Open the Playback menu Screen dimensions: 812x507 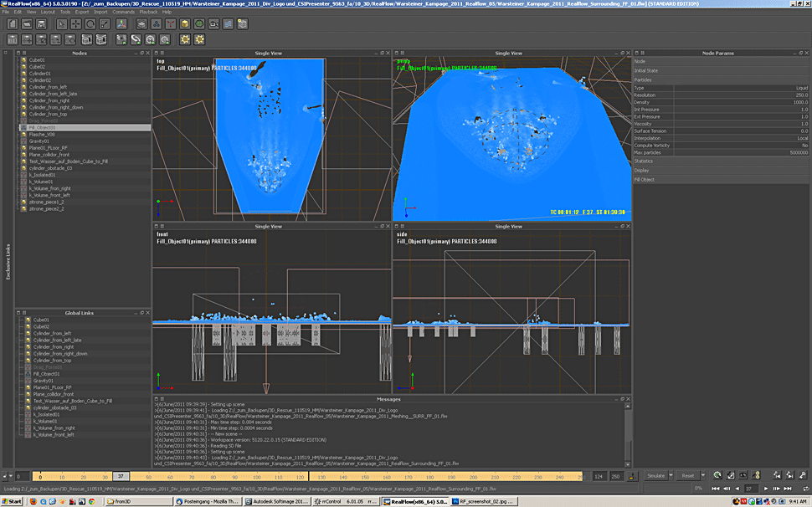coord(147,12)
